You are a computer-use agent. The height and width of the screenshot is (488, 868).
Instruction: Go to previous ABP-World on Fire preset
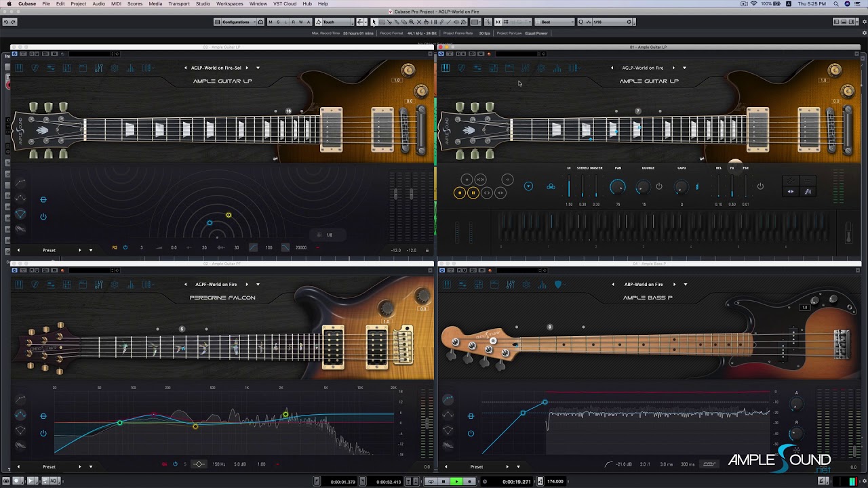613,285
